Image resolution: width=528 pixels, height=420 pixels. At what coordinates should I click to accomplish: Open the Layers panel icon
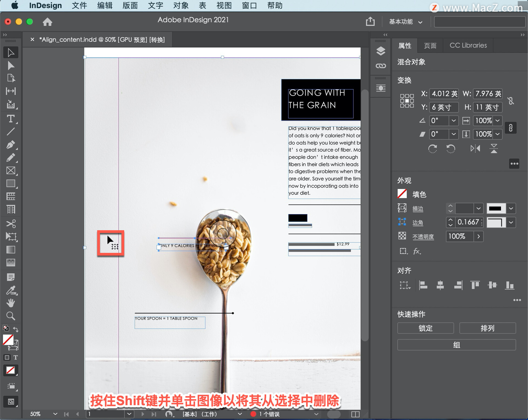coord(381,51)
